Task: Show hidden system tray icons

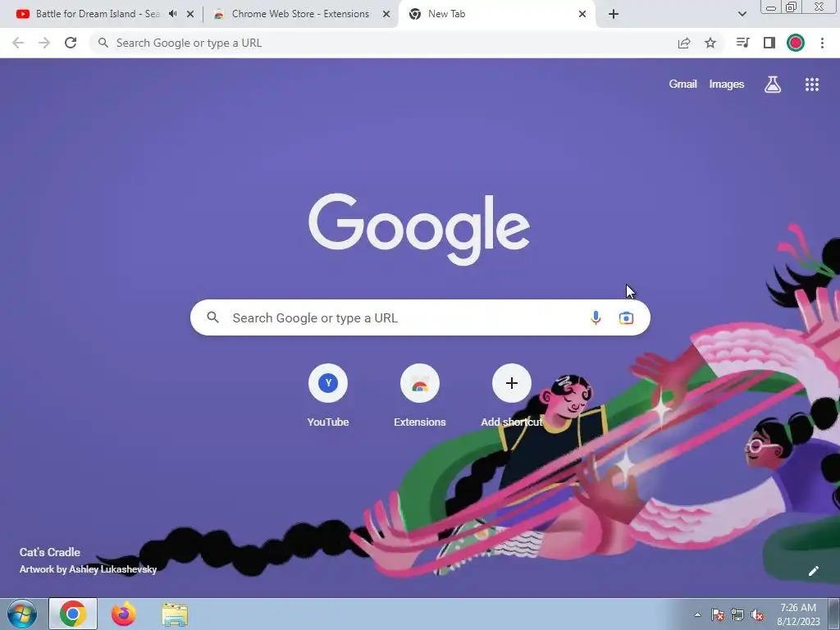Action: 697,614
